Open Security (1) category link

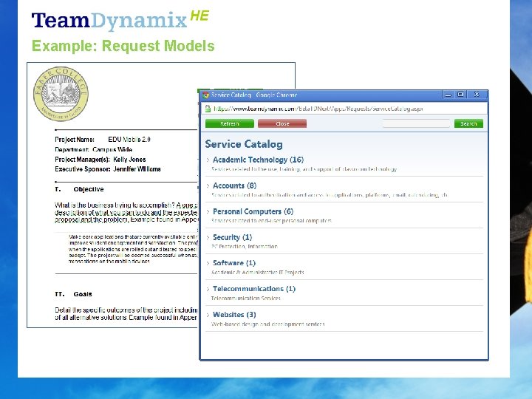click(x=232, y=237)
